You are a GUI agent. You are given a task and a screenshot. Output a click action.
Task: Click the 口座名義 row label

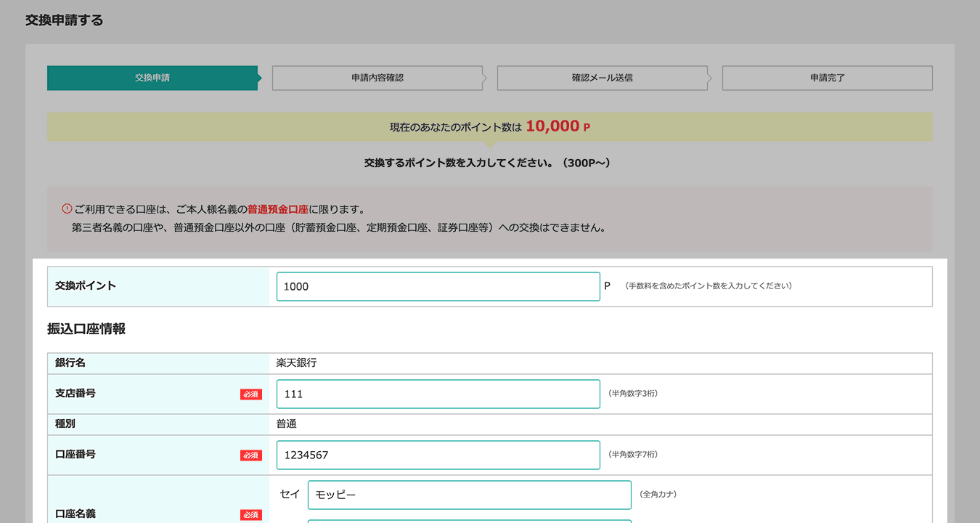pos(75,514)
